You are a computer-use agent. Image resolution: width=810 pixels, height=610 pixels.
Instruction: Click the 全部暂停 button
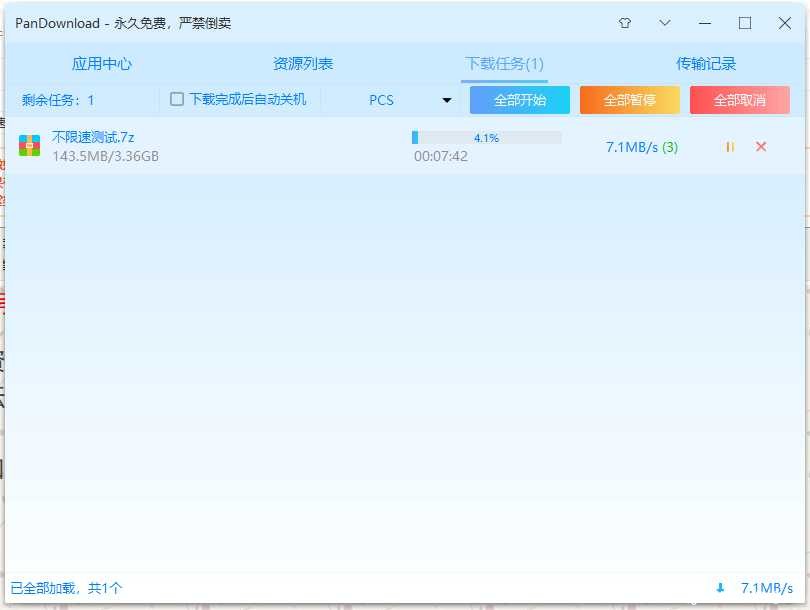[x=630, y=100]
